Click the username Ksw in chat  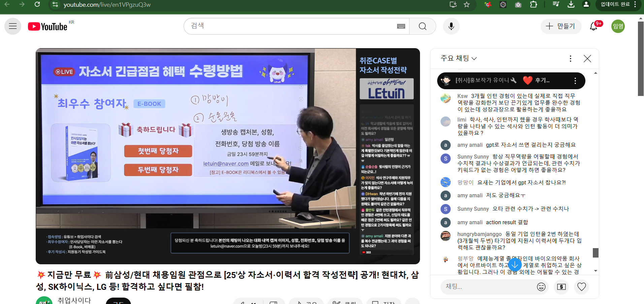coord(462,96)
